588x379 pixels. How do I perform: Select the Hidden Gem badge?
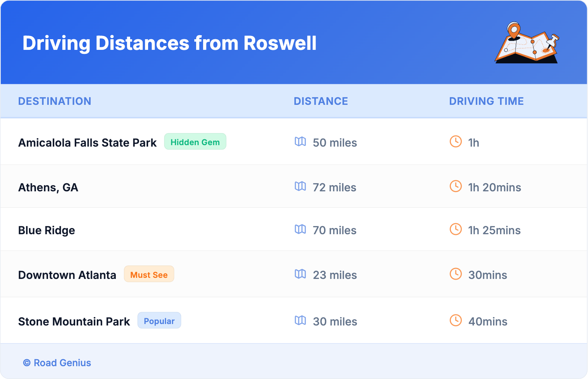tap(195, 142)
